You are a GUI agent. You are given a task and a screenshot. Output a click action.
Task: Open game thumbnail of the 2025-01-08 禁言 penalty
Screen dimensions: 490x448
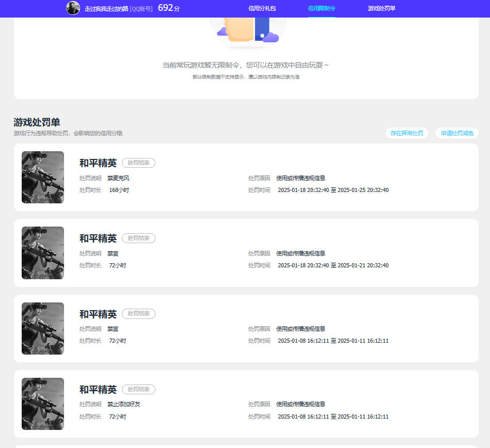coord(43,328)
